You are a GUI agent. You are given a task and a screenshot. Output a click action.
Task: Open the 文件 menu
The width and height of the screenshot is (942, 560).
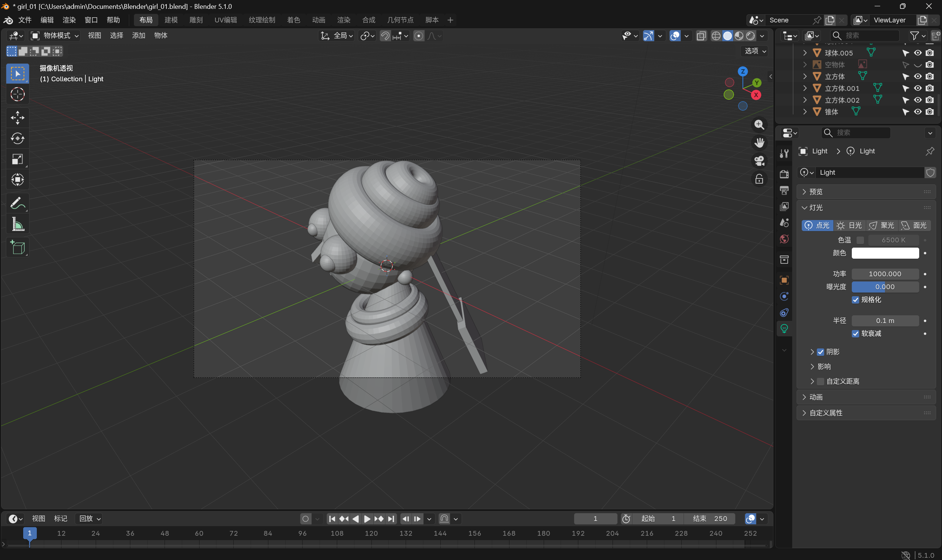click(25, 20)
